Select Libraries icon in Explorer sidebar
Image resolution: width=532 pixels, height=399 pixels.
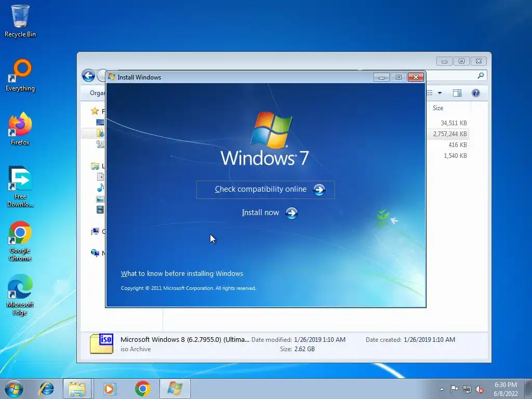(95, 166)
